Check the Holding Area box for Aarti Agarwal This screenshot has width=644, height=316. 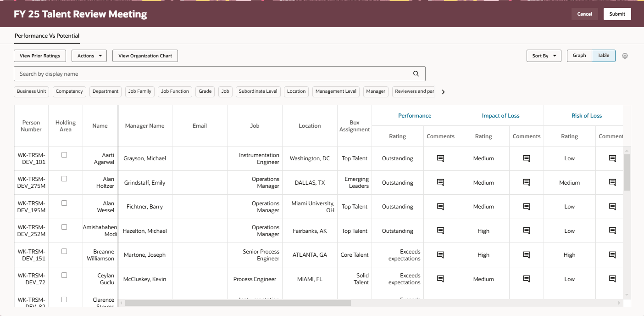64,154
